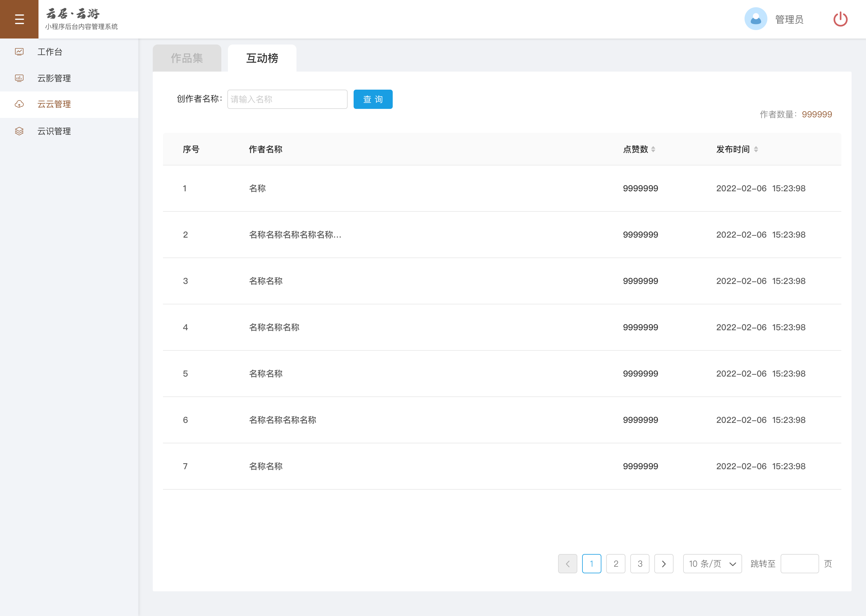The width and height of the screenshot is (866, 616).
Task: Click the 管理员 username text
Action: [x=789, y=19]
